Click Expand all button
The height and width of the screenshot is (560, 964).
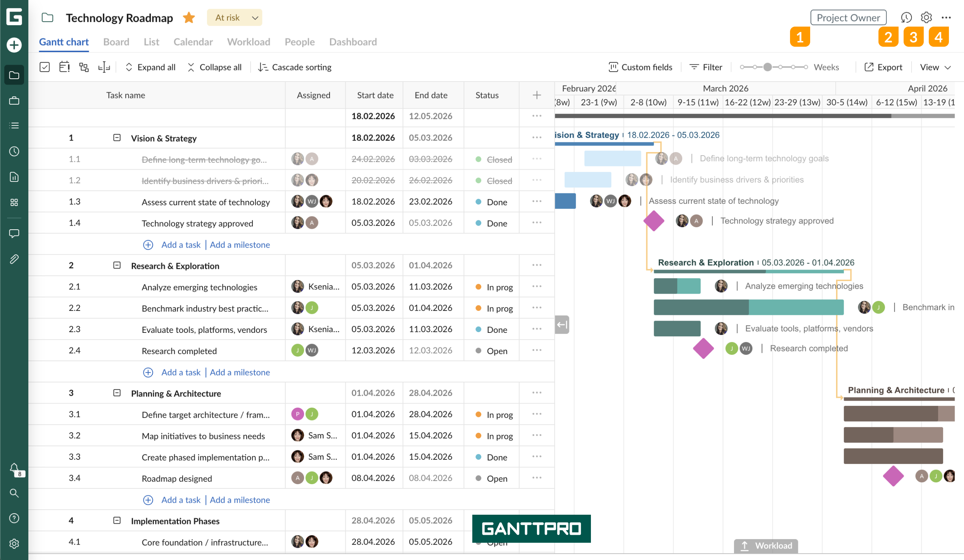[x=150, y=67]
